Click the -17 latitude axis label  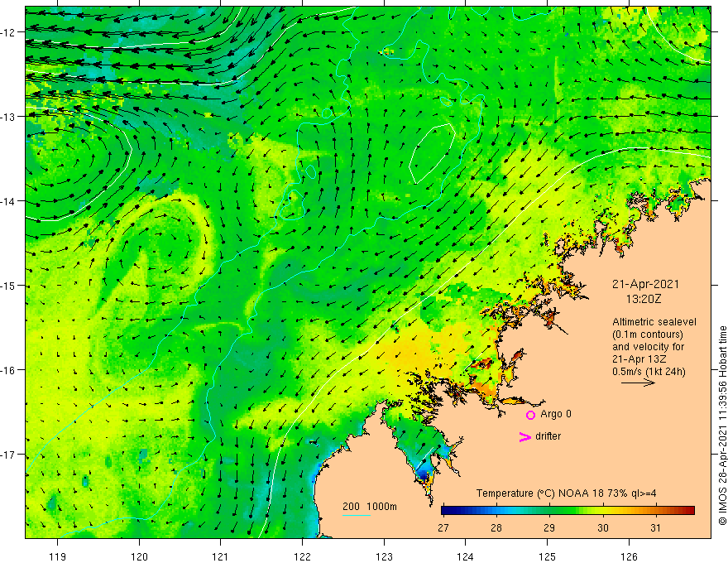tap(8, 455)
